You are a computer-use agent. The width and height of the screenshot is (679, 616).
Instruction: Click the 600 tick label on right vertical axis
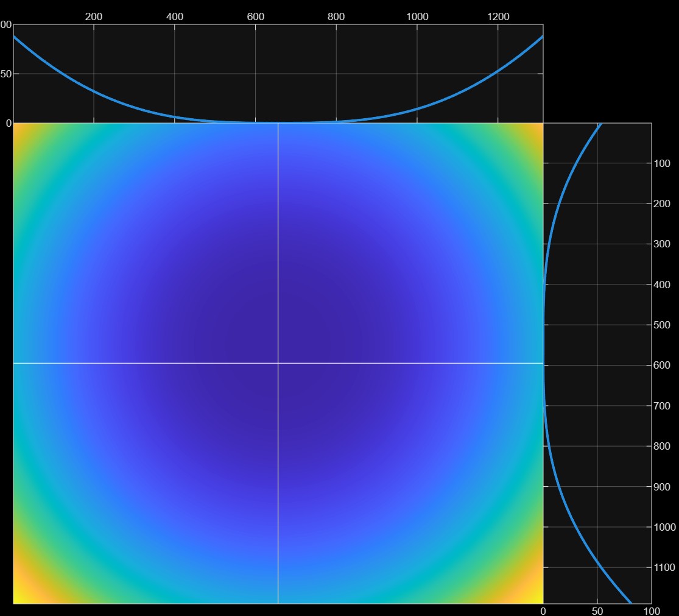(x=662, y=365)
